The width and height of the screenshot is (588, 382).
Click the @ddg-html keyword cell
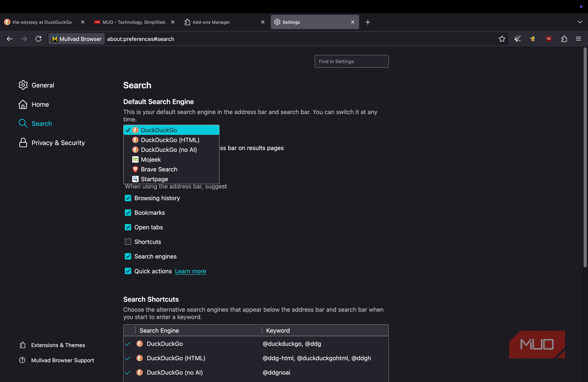coord(317,358)
